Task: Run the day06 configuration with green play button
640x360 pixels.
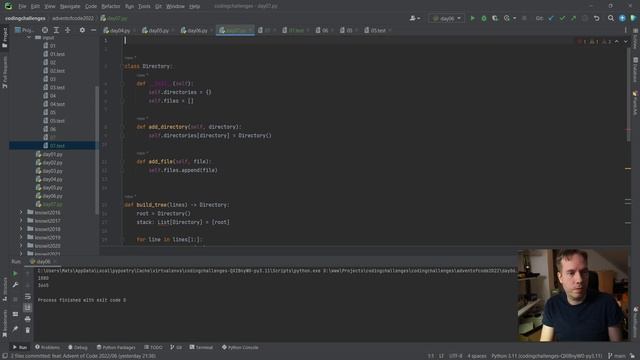Action: (x=473, y=18)
